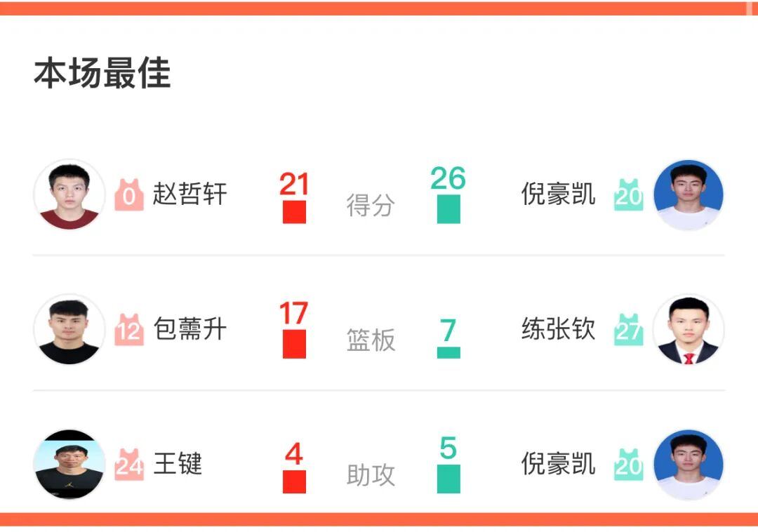This screenshot has height=532, width=758.
Task: Click the 篮板 stat label
Action: point(371,340)
